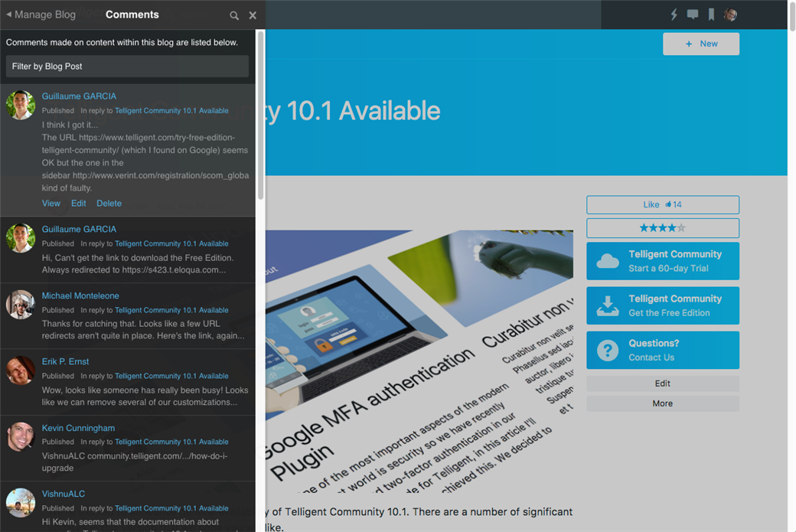This screenshot has width=796, height=532.
Task: Open post link in Erik P. Ernst's comment
Action: 171,376
